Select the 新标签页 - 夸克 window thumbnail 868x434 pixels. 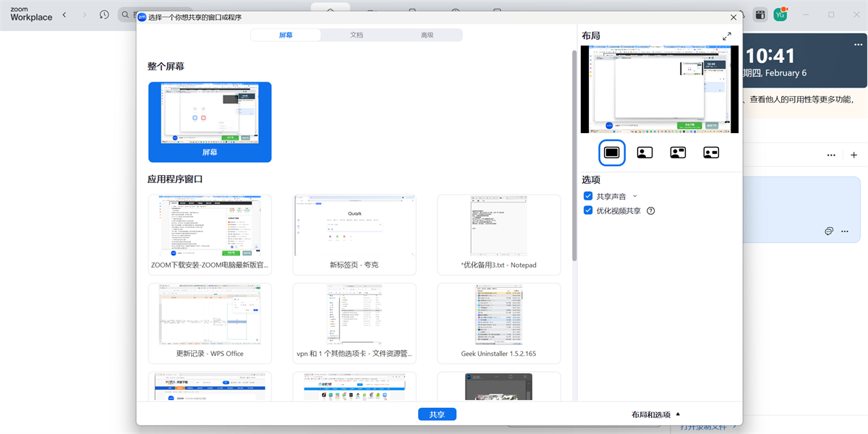pyautogui.click(x=354, y=234)
